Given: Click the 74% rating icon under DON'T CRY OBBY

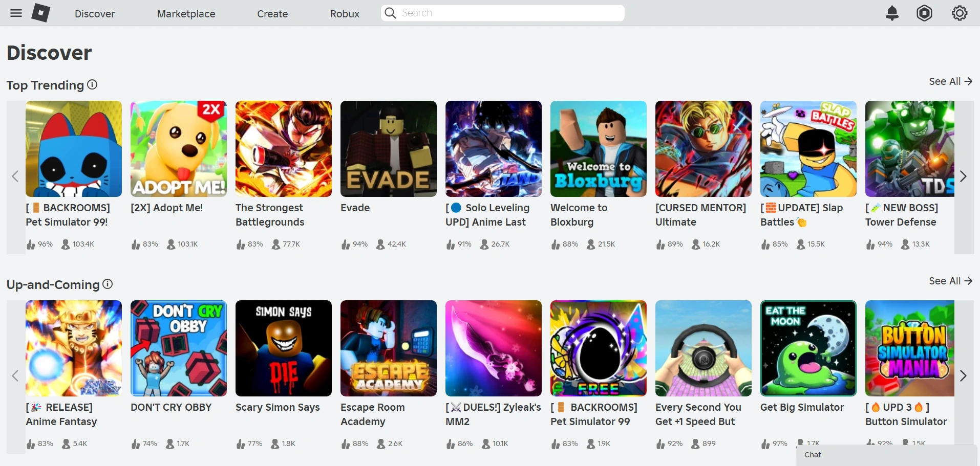Looking at the screenshot, I should pyautogui.click(x=136, y=444).
